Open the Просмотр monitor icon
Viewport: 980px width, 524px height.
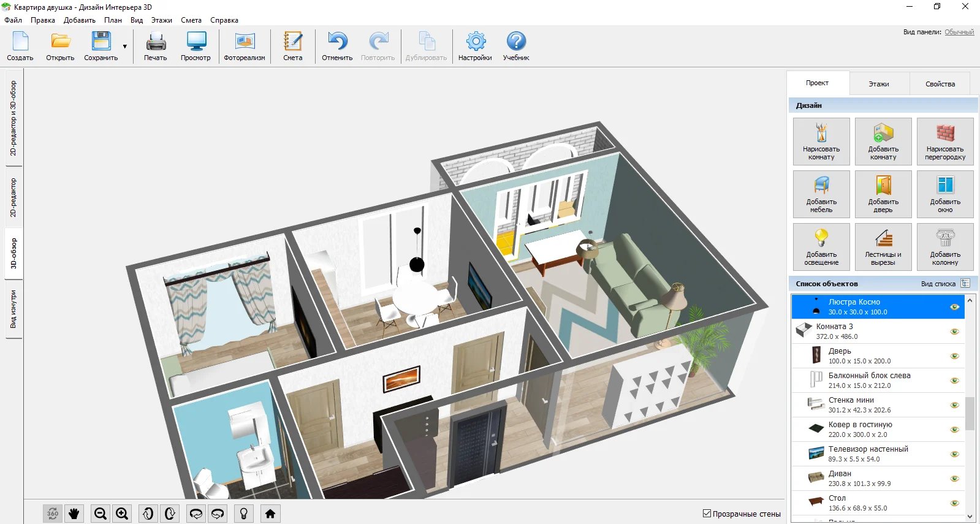coord(196,46)
